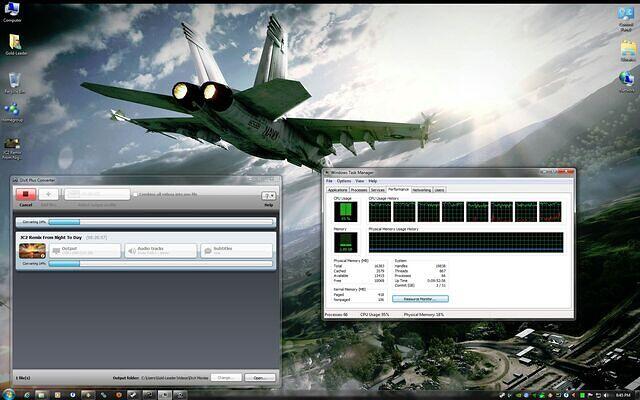Open the Help question mark dropdown

coord(268,196)
